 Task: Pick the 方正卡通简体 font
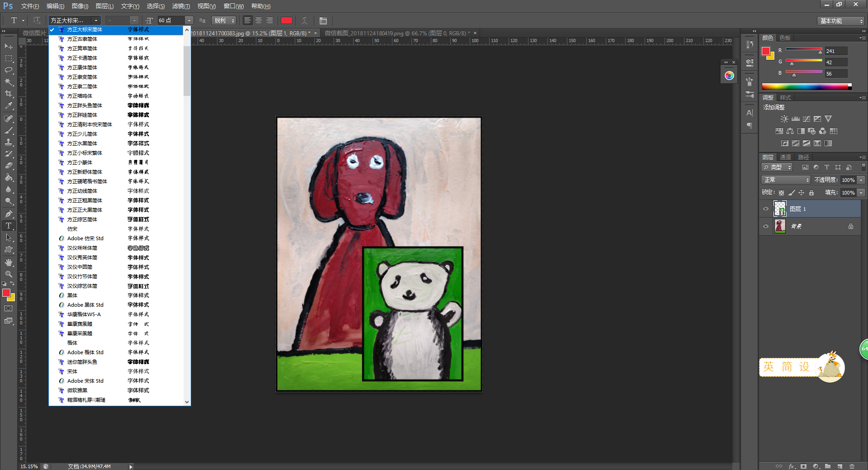pos(82,58)
